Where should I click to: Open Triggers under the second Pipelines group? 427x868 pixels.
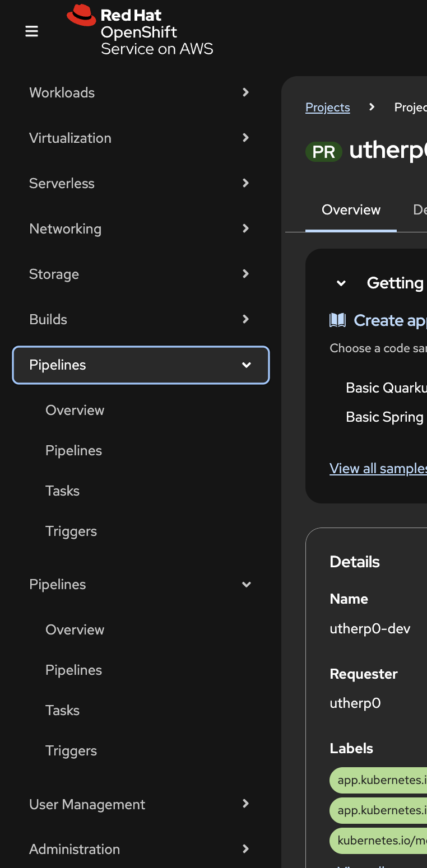tap(71, 751)
